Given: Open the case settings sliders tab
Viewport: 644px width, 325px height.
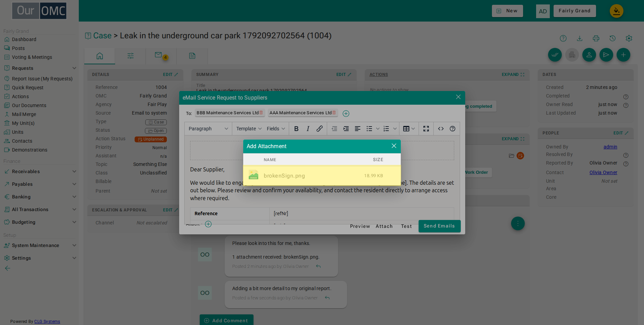Looking at the screenshot, I should [x=131, y=56].
